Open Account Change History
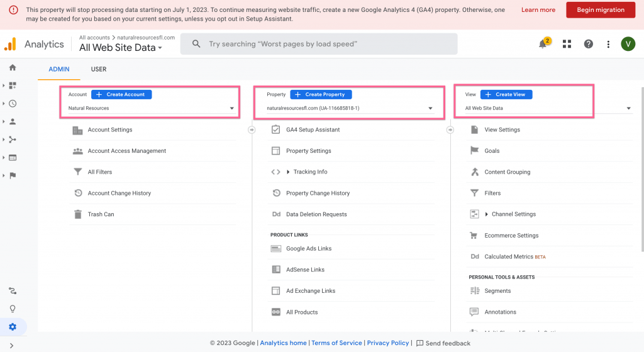Image resolution: width=644 pixels, height=352 pixels. pos(119,193)
